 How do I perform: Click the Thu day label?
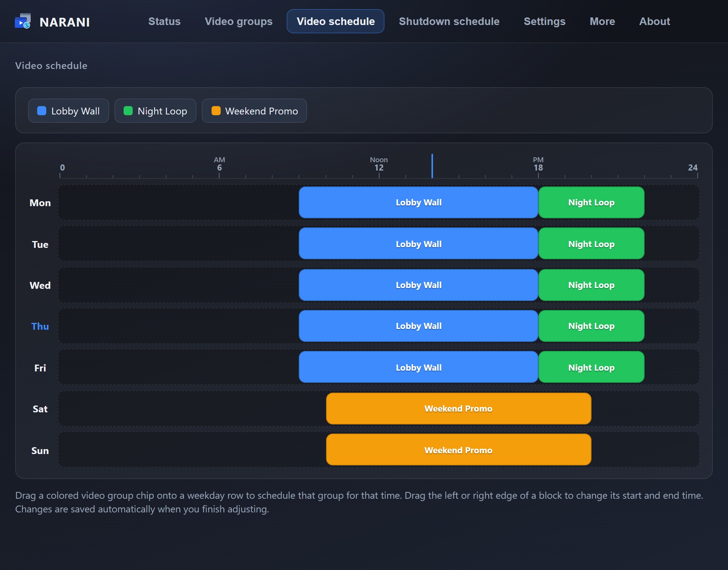click(40, 326)
